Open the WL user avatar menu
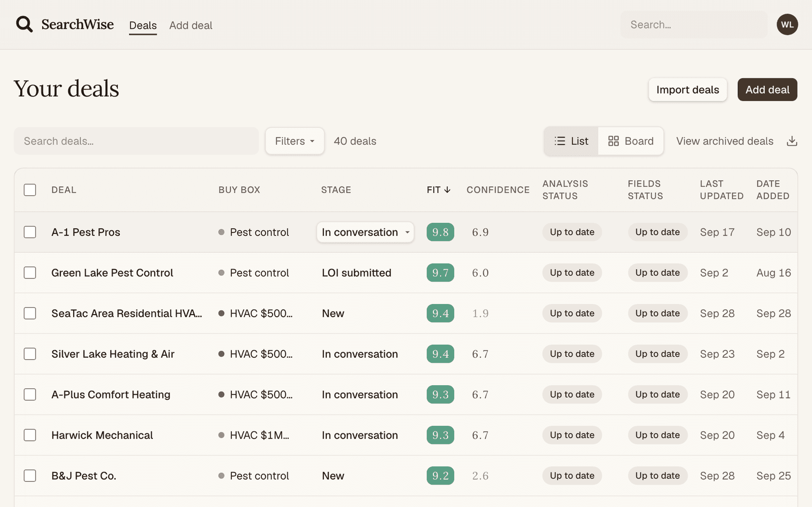The width and height of the screenshot is (812, 507). pyautogui.click(x=787, y=24)
